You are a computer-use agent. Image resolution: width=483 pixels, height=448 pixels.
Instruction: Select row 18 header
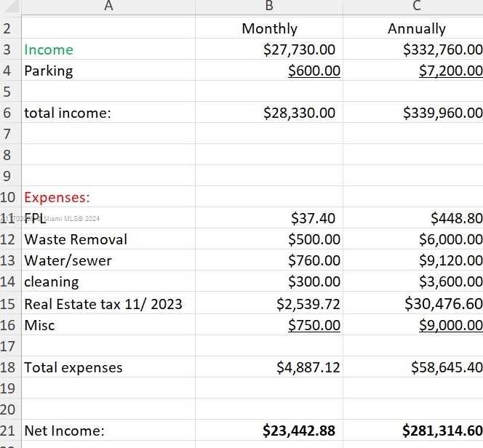[x=10, y=367]
